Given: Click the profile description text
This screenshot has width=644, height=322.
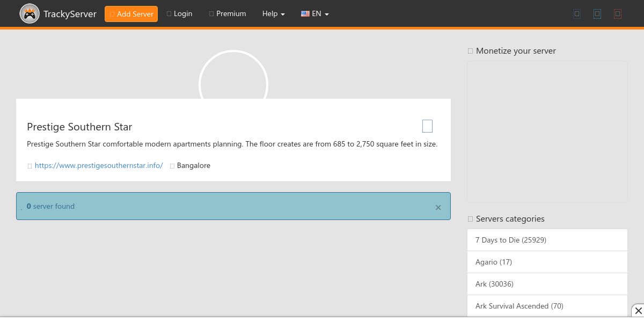Looking at the screenshot, I should [x=232, y=144].
